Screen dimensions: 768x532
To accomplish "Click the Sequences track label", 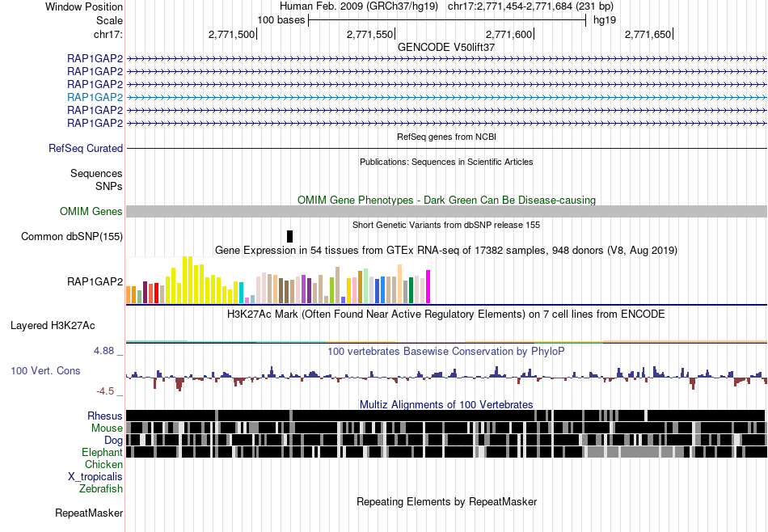I will tap(96, 173).
